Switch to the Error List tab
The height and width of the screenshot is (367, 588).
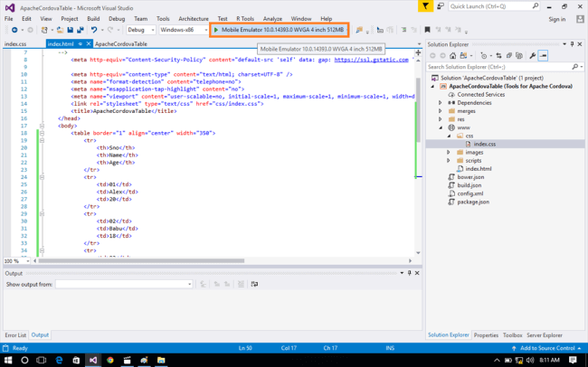point(15,335)
